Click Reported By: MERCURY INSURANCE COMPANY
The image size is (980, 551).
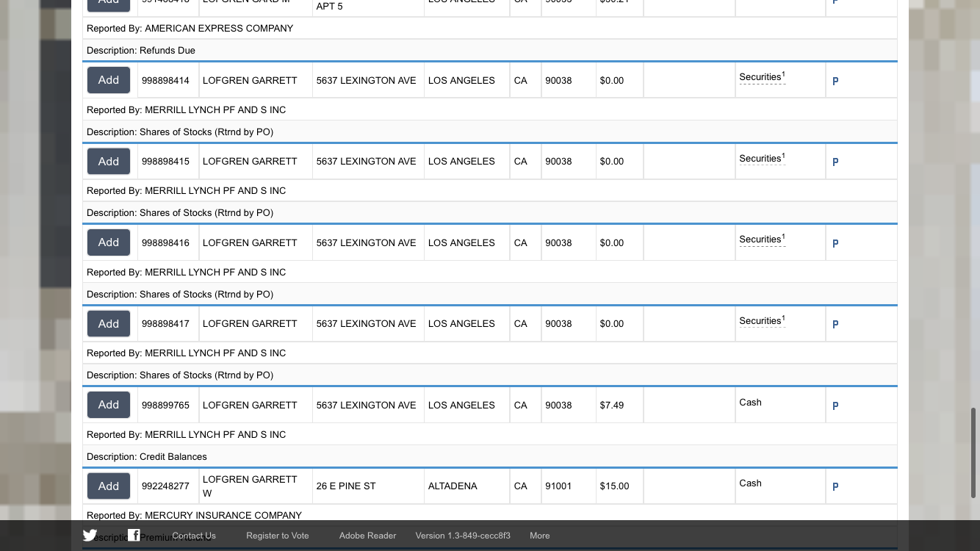194,515
